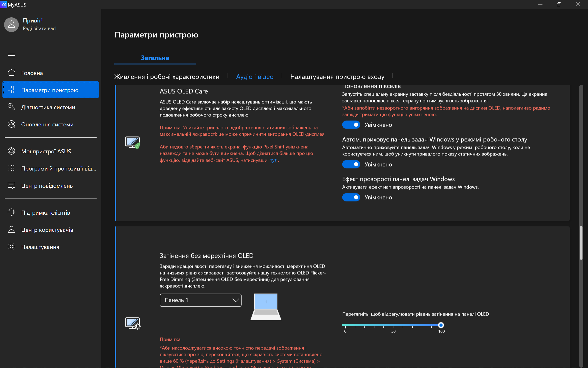Screen dimensions: 588x368
Task: Open Налаштування пристрою входу section
Action: [x=337, y=77]
